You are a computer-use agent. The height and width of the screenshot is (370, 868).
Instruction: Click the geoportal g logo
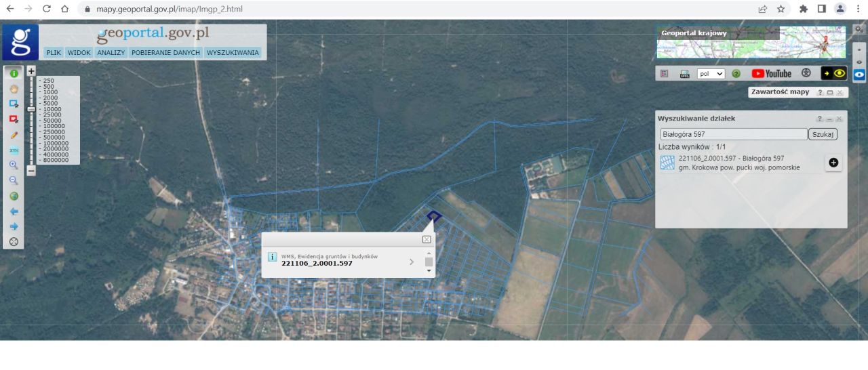pyautogui.click(x=20, y=42)
